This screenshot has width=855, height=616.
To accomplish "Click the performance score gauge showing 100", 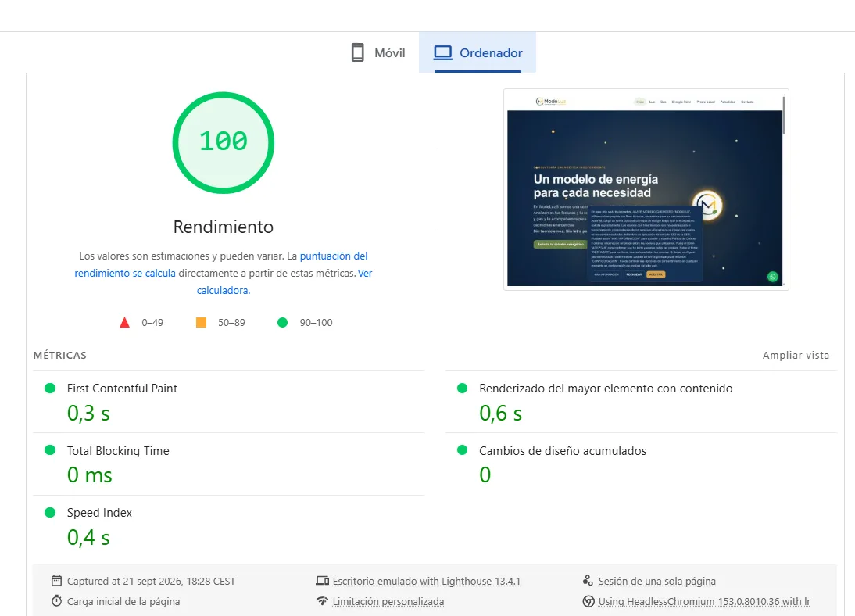I will tap(223, 142).
